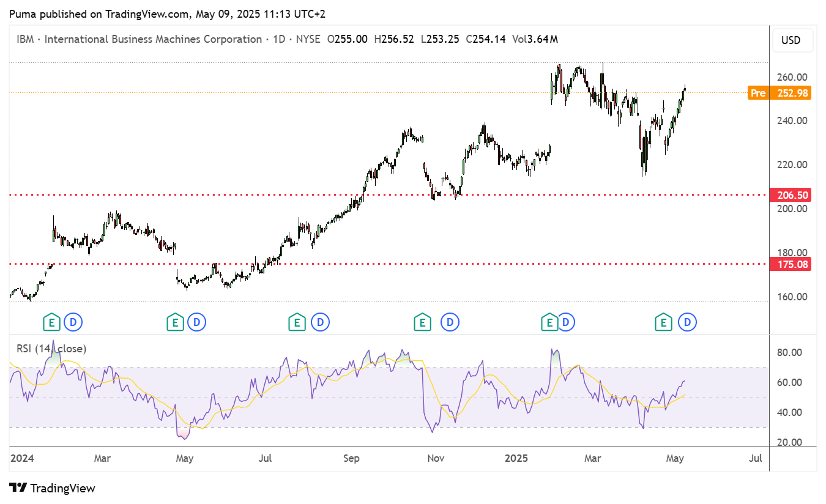This screenshot has height=504, width=826.
Task: Click the Nov label on the time axis
Action: (x=436, y=458)
